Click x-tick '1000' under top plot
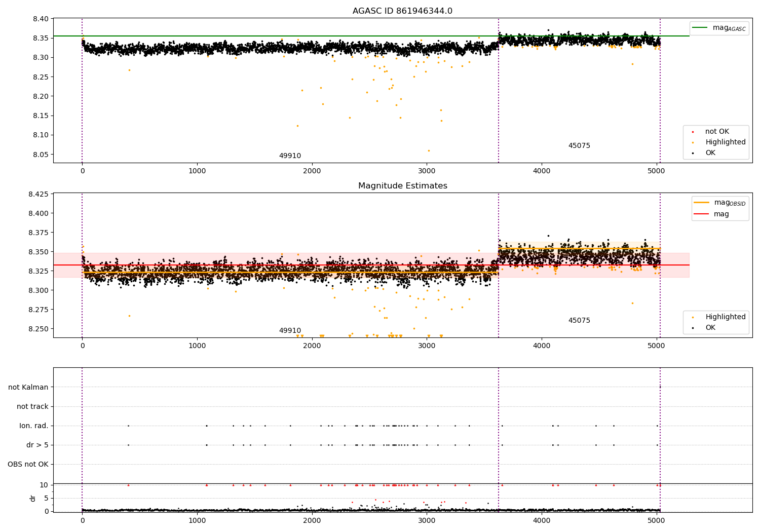 click(x=197, y=172)
